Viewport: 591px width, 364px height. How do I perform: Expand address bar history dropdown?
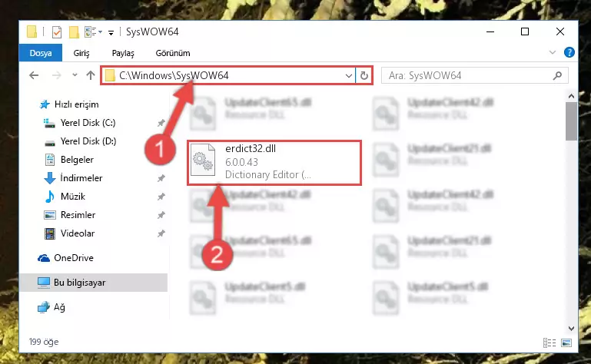[x=349, y=76]
